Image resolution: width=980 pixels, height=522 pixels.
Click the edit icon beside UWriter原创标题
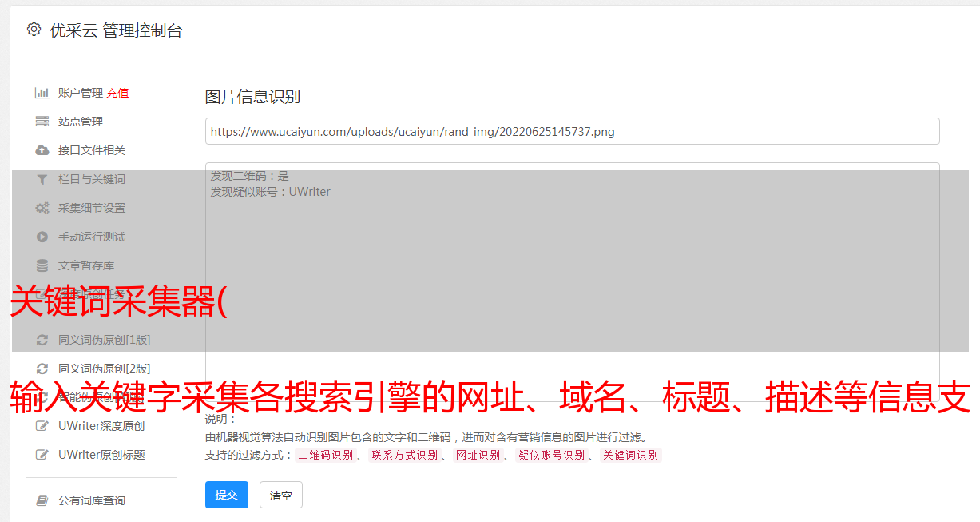pos(42,455)
